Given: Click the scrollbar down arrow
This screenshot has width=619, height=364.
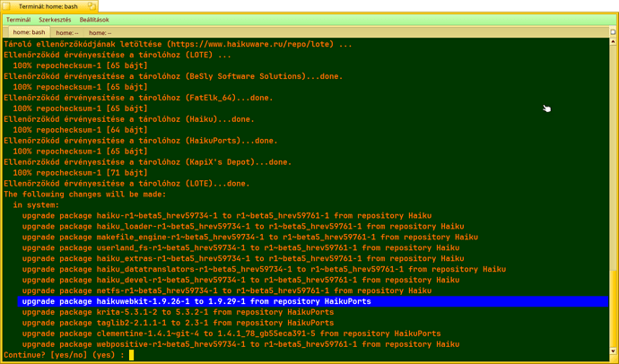Looking at the screenshot, I should coord(613,351).
